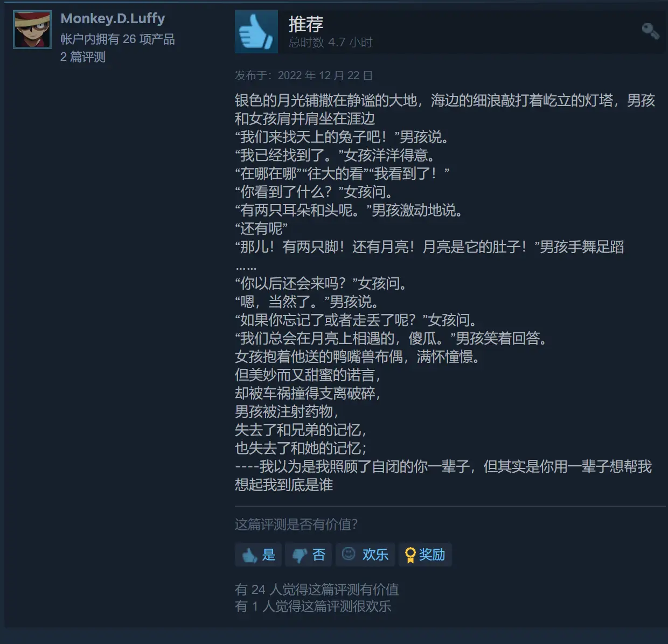This screenshot has height=644, width=668.
Task: Click the 1 人觉得这篇评测很欢乐 count line
Action: point(313,606)
